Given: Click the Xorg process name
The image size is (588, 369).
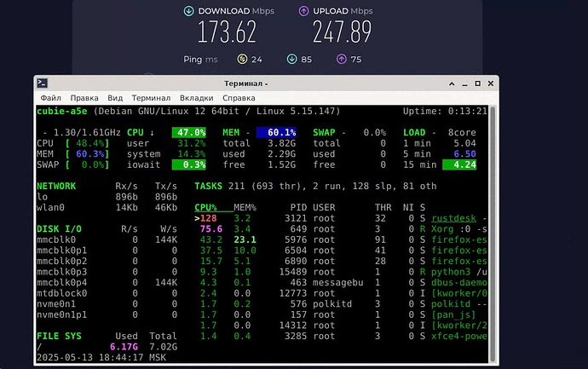Looking at the screenshot, I should [442, 229].
